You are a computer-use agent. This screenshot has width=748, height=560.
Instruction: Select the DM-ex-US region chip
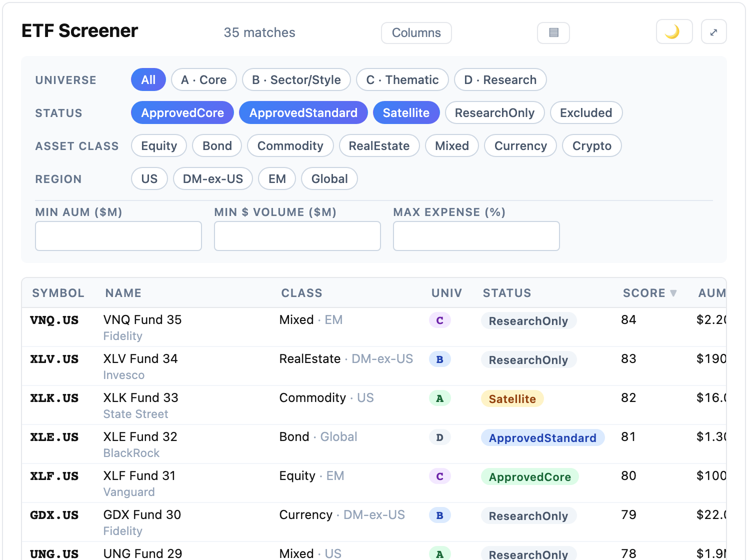(213, 178)
